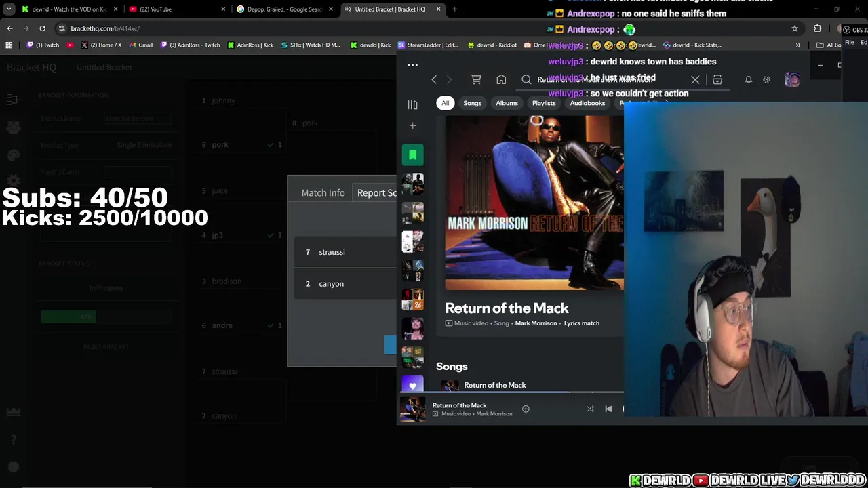This screenshot has height=488, width=868.
Task: Open a new browser tab
Action: pos(454,9)
